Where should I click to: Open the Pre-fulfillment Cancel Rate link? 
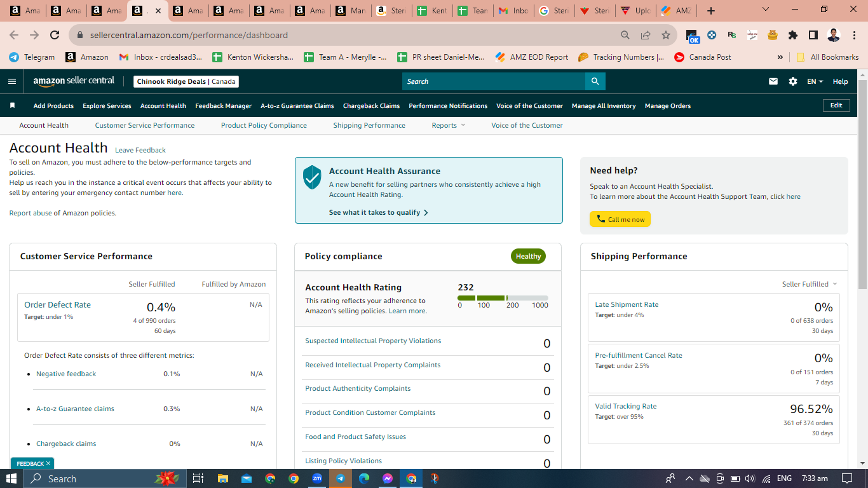(639, 355)
